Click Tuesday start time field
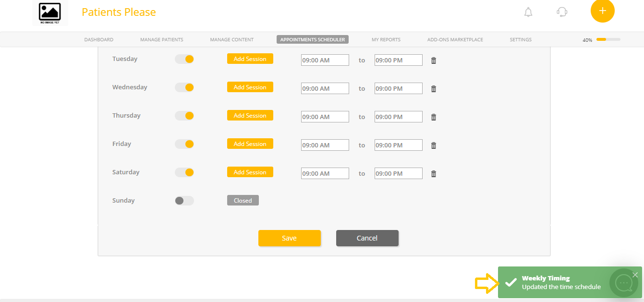Viewport: 644px width, 302px height. coord(325,60)
